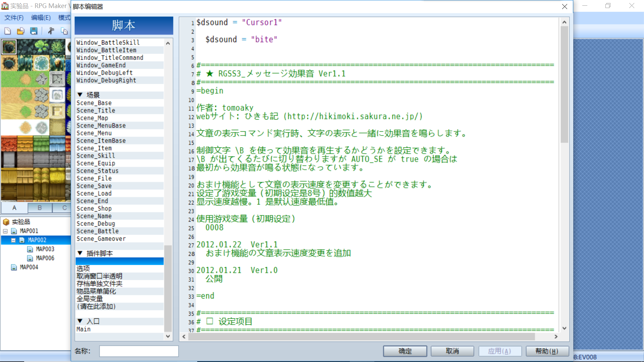The width and height of the screenshot is (644, 362).
Task: Click code editor horizontal scroll-left arrow
Action: tap(184, 337)
